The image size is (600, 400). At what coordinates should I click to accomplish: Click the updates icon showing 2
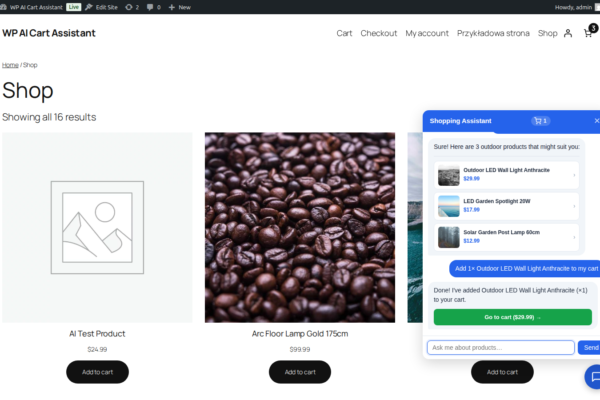coord(132,7)
